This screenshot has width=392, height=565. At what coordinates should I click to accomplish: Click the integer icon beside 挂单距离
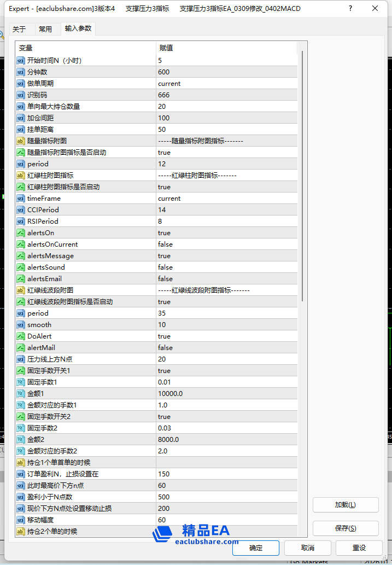coord(21,130)
